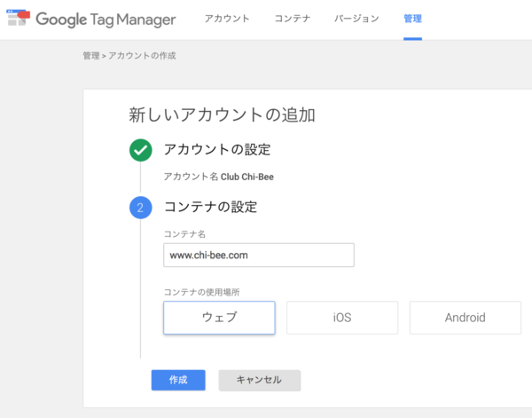Click the アカウントの作成 breadcrumb text
Viewport: 532px width, 418px height.
point(142,56)
